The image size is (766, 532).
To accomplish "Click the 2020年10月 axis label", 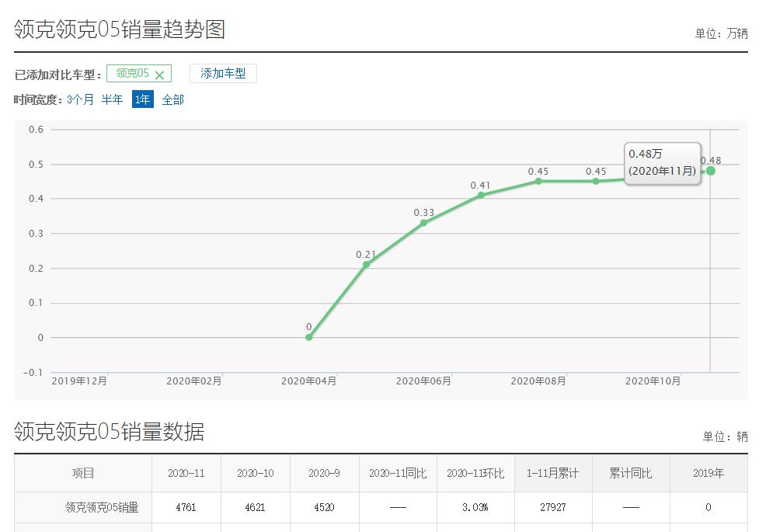I will point(653,381).
